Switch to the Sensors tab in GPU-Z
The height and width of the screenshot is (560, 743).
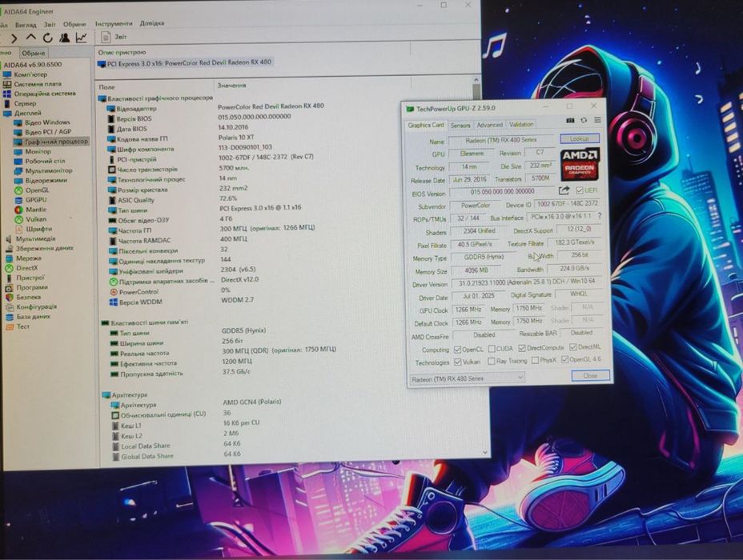[460, 126]
